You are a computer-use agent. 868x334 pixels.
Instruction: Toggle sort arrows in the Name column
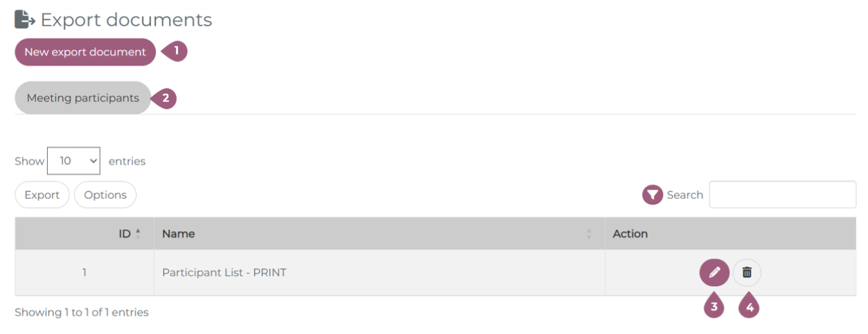[x=589, y=234]
